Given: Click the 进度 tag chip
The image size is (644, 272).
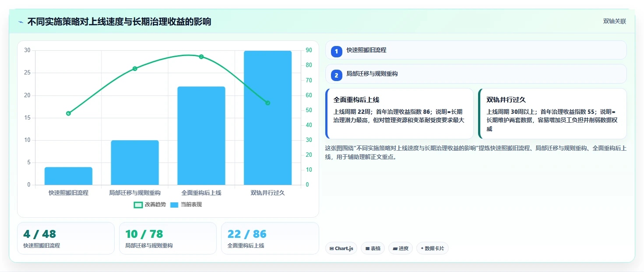Looking at the screenshot, I should [x=401, y=248].
